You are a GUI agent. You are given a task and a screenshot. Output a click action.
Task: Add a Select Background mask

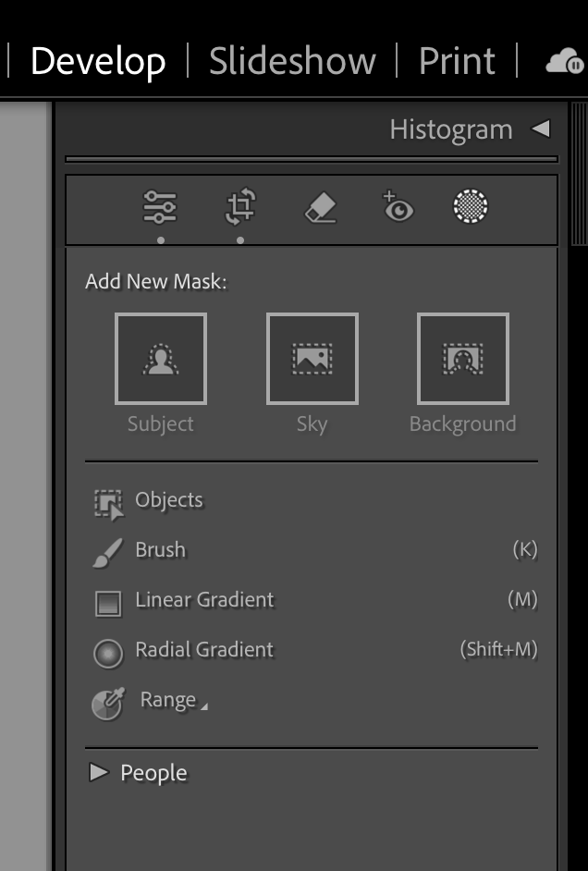463,358
